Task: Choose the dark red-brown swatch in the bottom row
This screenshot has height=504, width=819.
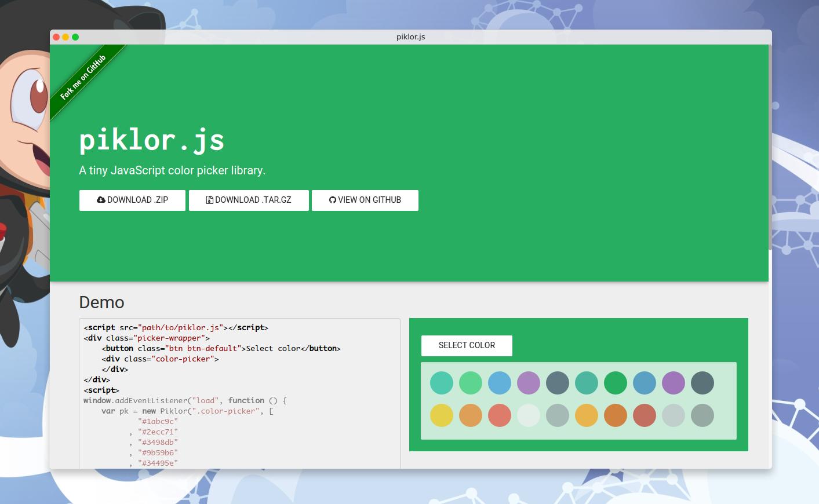Action: coord(645,415)
